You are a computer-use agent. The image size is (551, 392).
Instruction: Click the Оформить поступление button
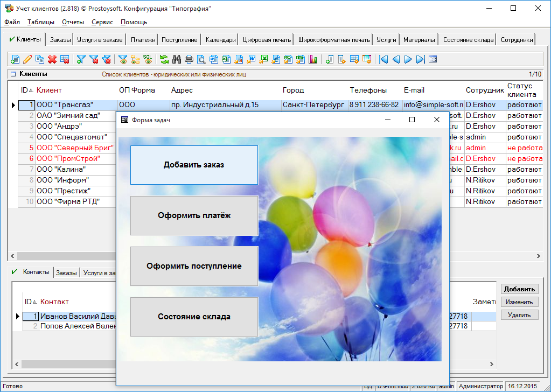click(x=194, y=266)
